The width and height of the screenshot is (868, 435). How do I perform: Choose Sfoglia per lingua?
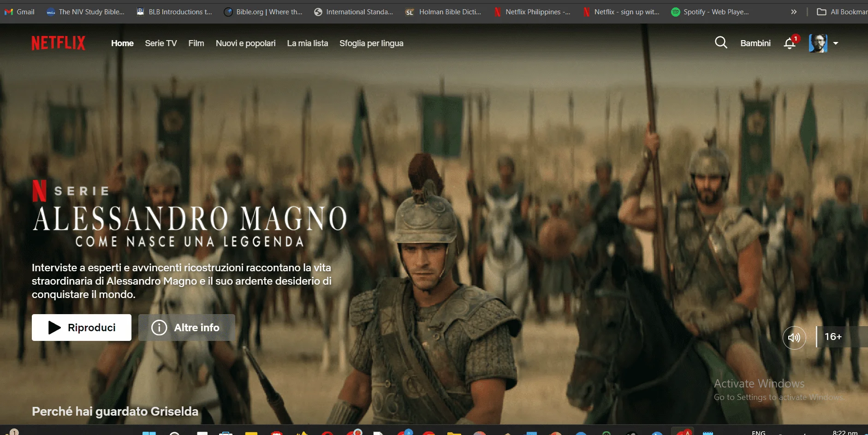(371, 43)
